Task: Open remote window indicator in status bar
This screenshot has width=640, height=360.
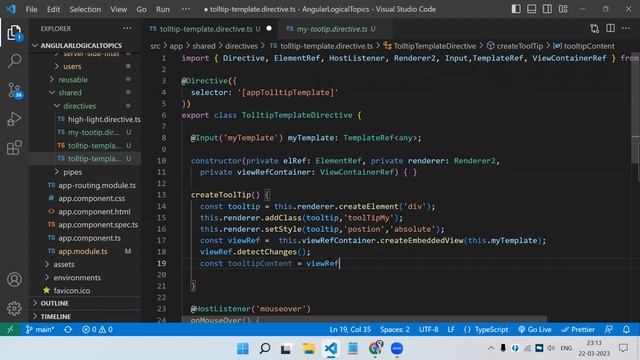Action: pos(10,329)
